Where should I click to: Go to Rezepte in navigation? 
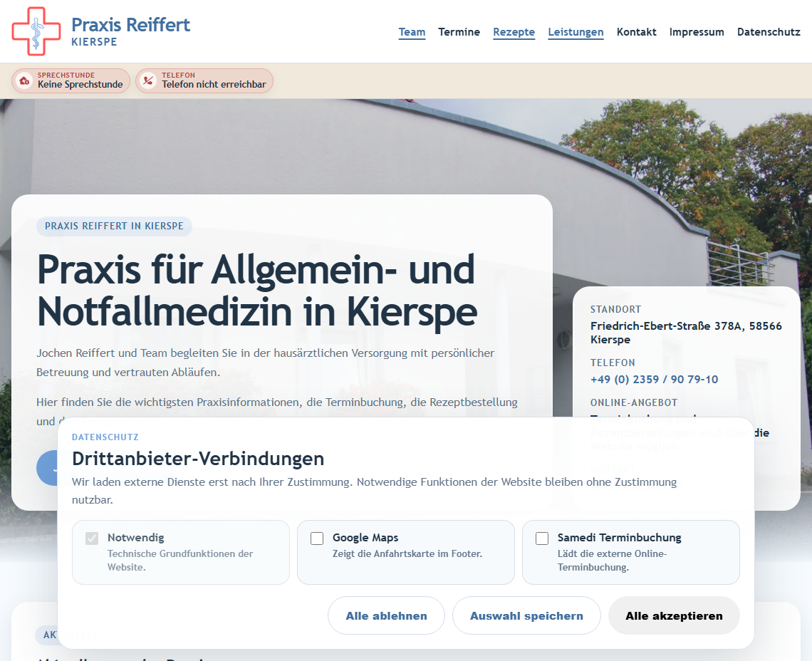tap(514, 32)
